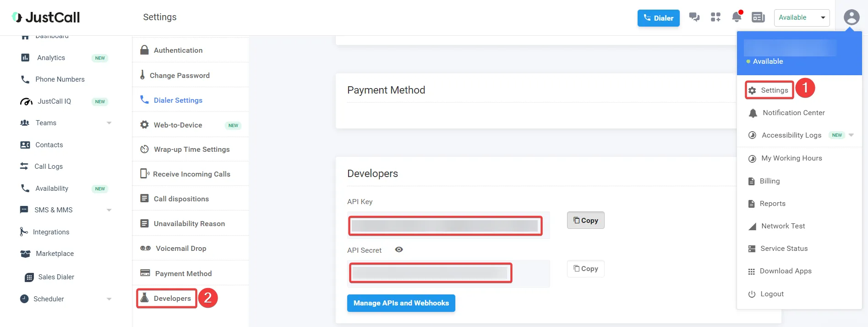This screenshot has width=868, height=327.
Task: Open the apps grid icon in header
Action: pyautogui.click(x=715, y=17)
